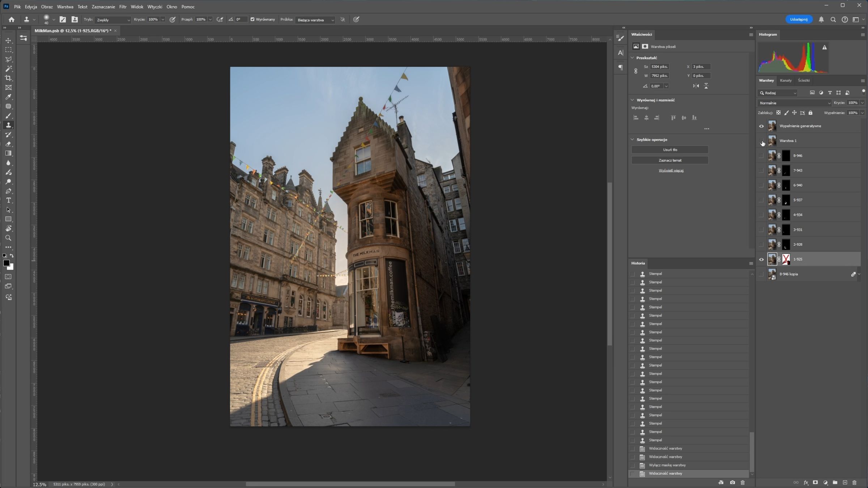Image resolution: width=868 pixels, height=488 pixels.
Task: Select the Magic Wand tool
Action: click(x=8, y=69)
